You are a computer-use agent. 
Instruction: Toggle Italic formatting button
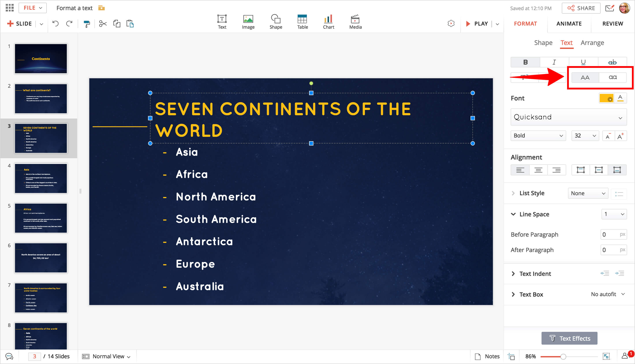[554, 62]
